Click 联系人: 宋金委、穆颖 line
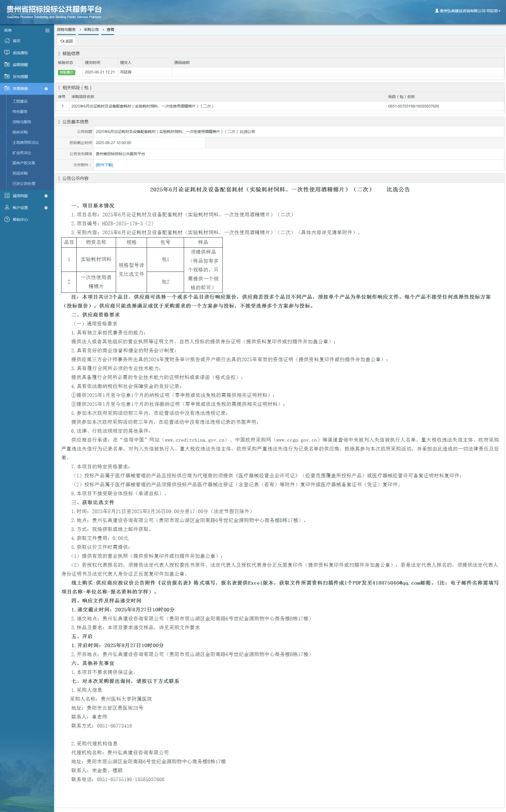The image size is (506, 812). click(97, 770)
